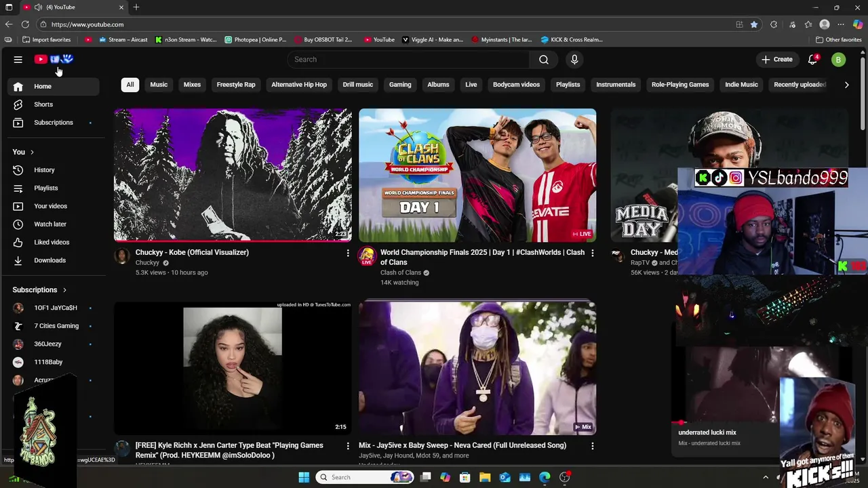The image size is (868, 488).
Task: Open the notifications bell
Action: 812,60
